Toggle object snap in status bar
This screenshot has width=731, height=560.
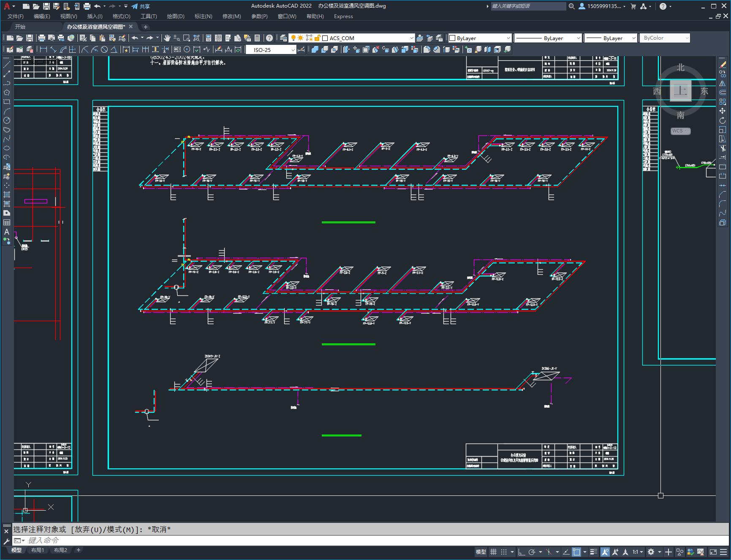coord(576,552)
